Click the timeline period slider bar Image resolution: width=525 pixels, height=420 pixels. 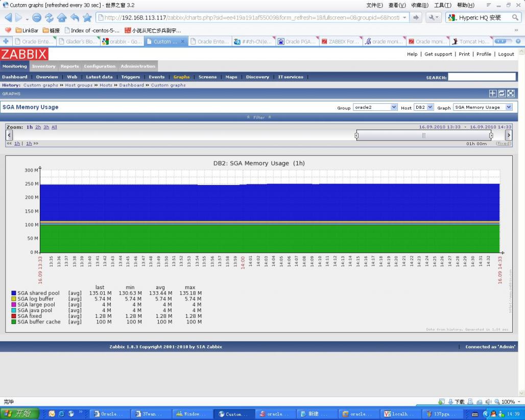pyautogui.click(x=423, y=135)
